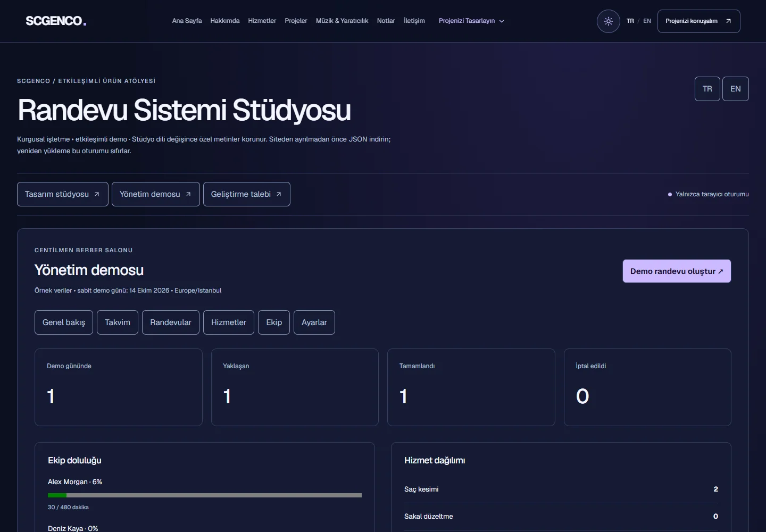
Task: Switch header language to EN
Action: click(x=647, y=21)
